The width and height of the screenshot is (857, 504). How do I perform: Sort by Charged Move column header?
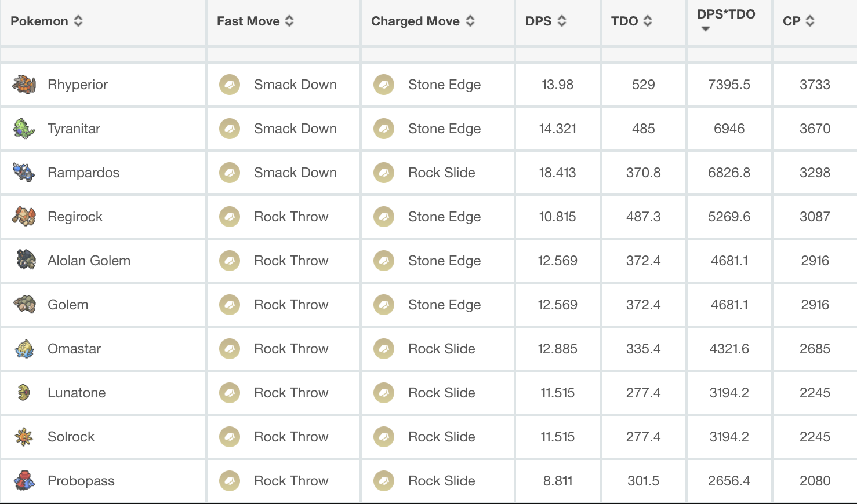pyautogui.click(x=423, y=21)
